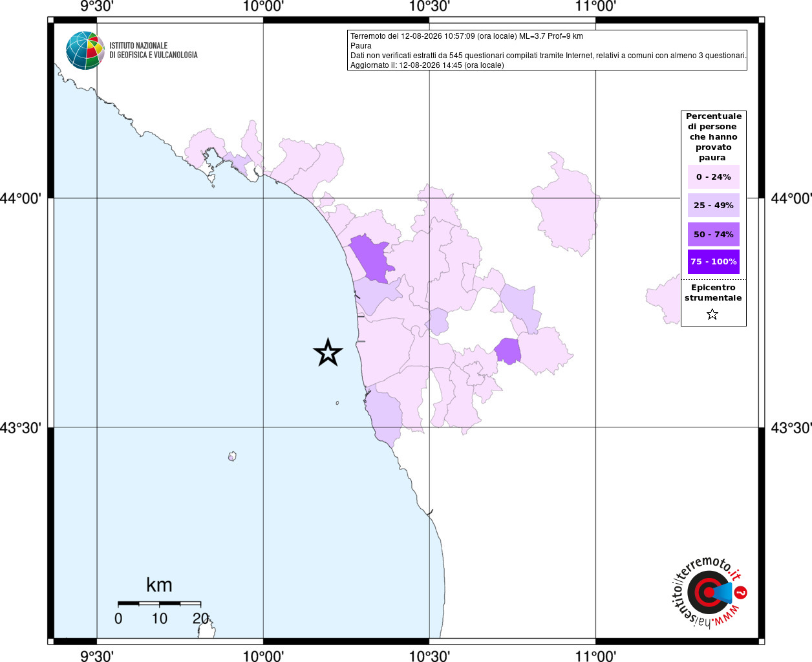Click the scale bar value 10
The height and width of the screenshot is (662, 812).
[159, 619]
